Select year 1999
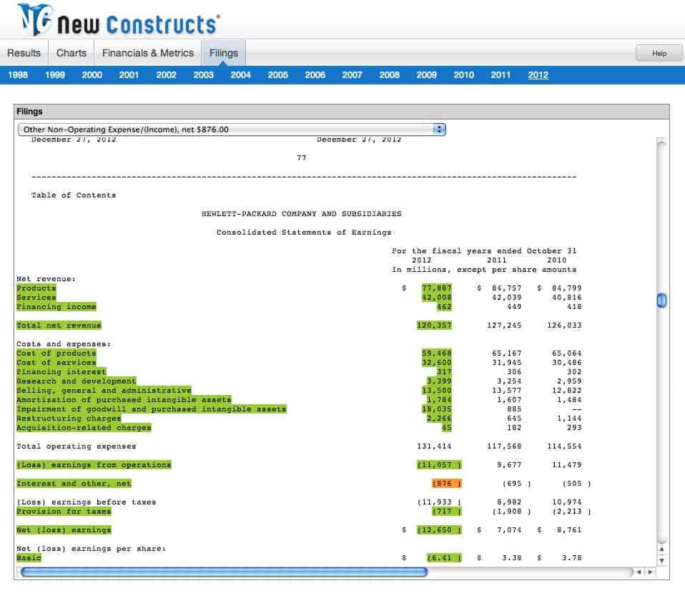This screenshot has width=685, height=616. pyautogui.click(x=55, y=74)
